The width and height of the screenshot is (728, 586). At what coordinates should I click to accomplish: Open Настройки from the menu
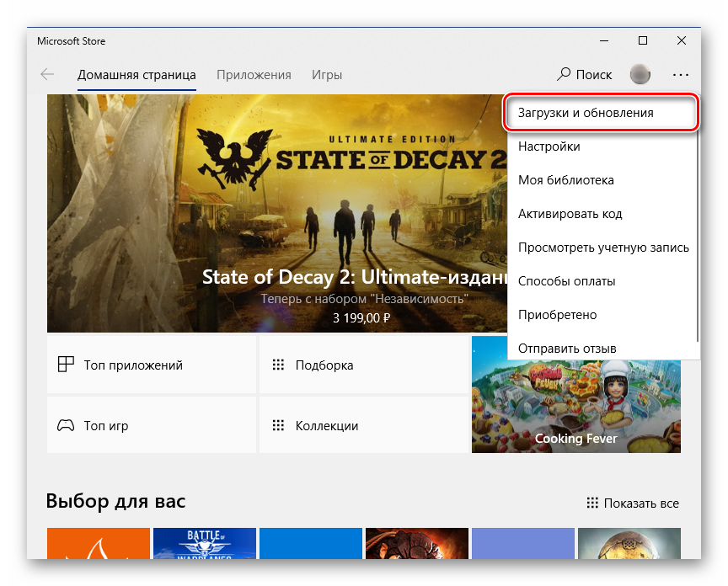(x=549, y=146)
